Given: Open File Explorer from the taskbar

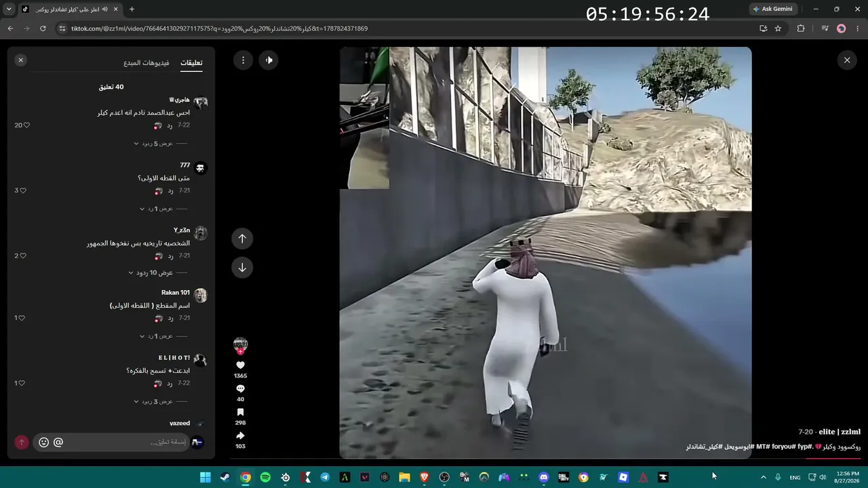Looking at the screenshot, I should 405,477.
